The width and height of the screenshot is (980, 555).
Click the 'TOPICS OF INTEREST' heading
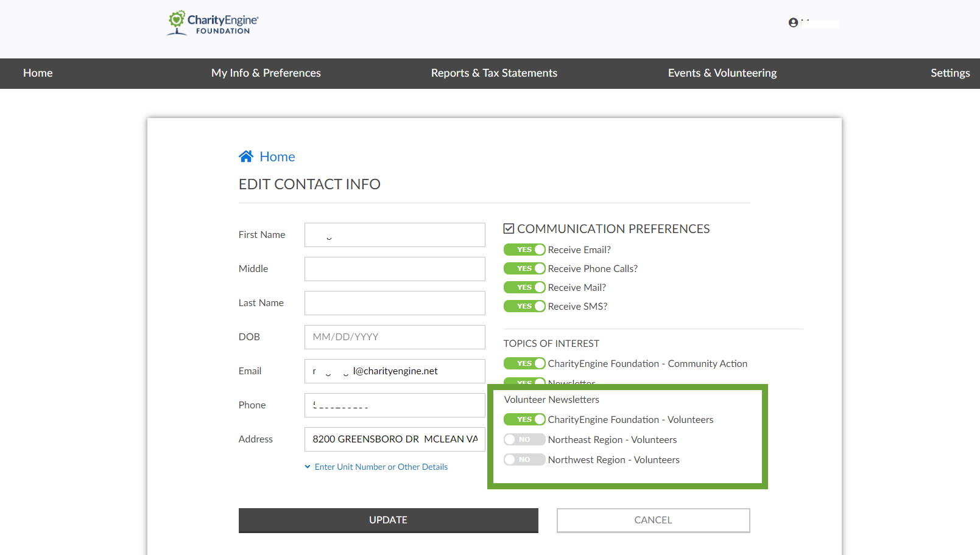pos(551,343)
